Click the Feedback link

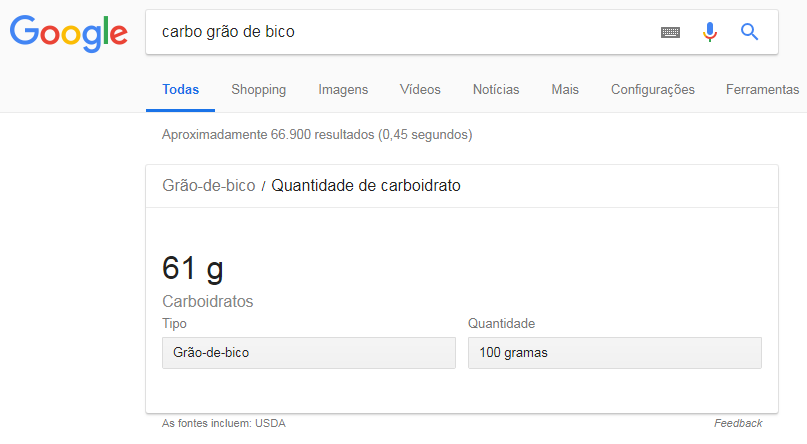pyautogui.click(x=738, y=423)
